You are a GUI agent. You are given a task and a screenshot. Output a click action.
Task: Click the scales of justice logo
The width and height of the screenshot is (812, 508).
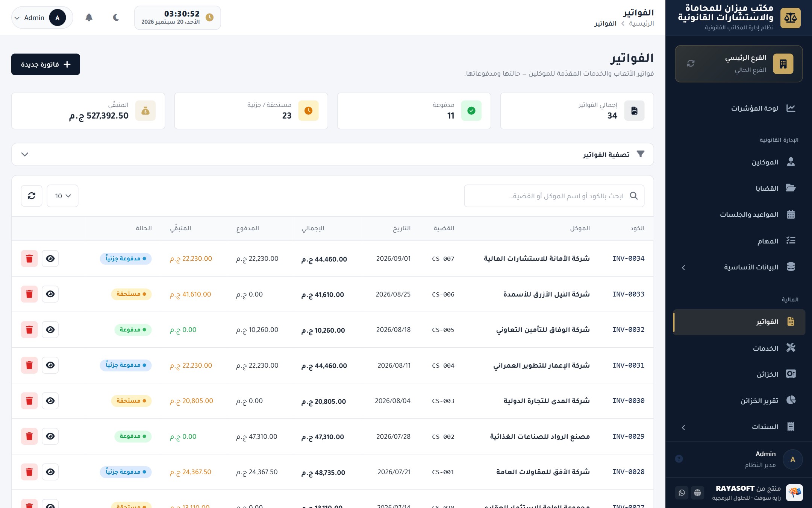tap(790, 18)
